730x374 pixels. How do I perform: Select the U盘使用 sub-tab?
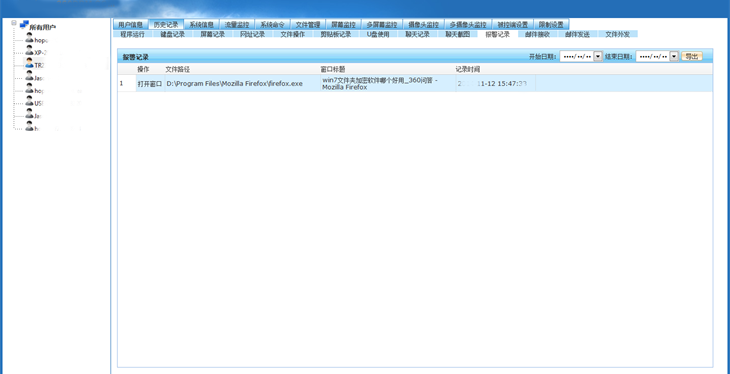tap(378, 34)
